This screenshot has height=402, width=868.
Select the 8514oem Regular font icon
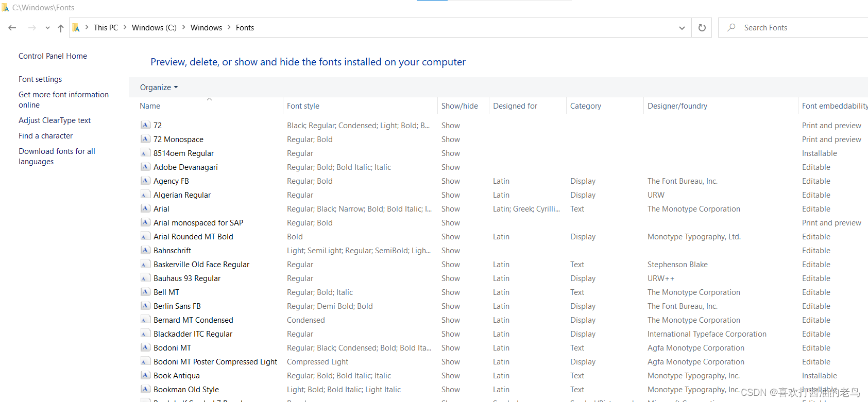pyautogui.click(x=145, y=153)
